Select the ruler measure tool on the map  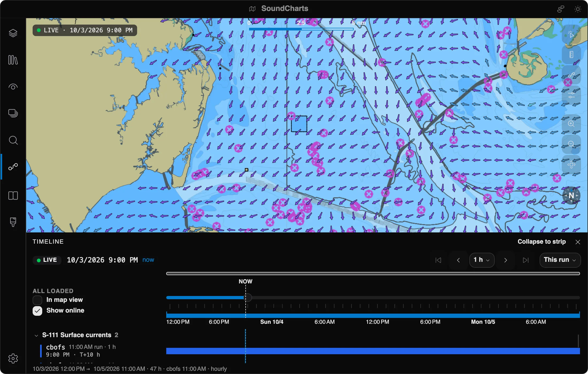tap(571, 55)
